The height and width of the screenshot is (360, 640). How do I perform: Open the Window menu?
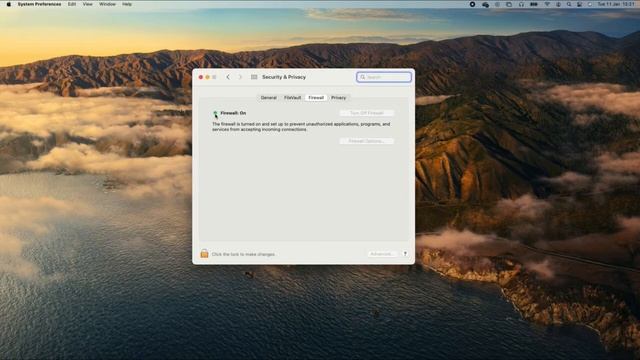pos(107,4)
